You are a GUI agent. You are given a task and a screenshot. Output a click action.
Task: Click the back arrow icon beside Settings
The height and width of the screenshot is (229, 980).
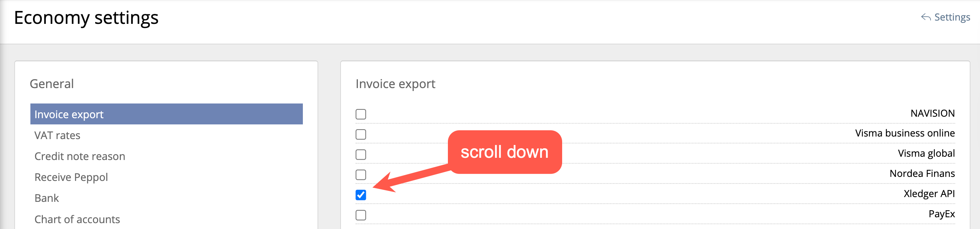925,17
